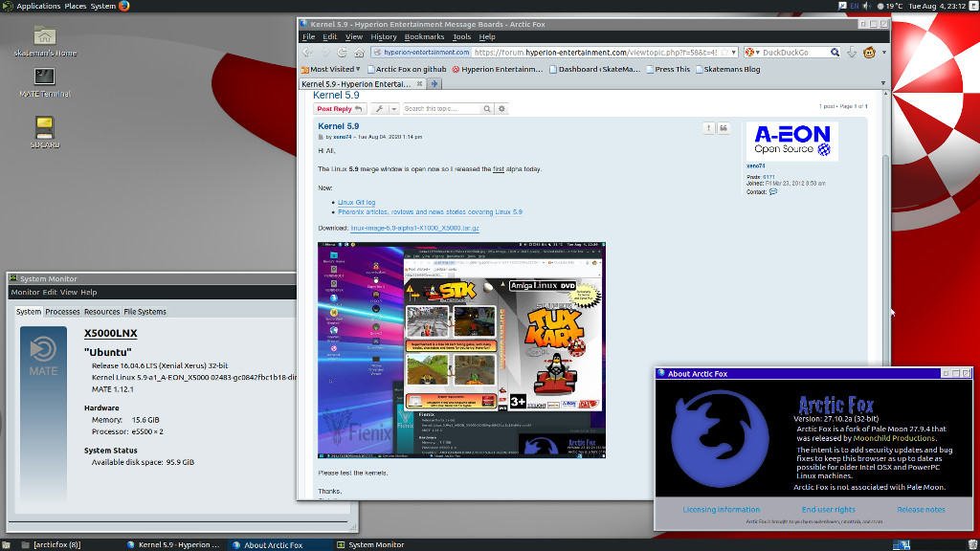Quote the post with quote icon
Image resolution: width=980 pixels, height=551 pixels.
point(724,127)
